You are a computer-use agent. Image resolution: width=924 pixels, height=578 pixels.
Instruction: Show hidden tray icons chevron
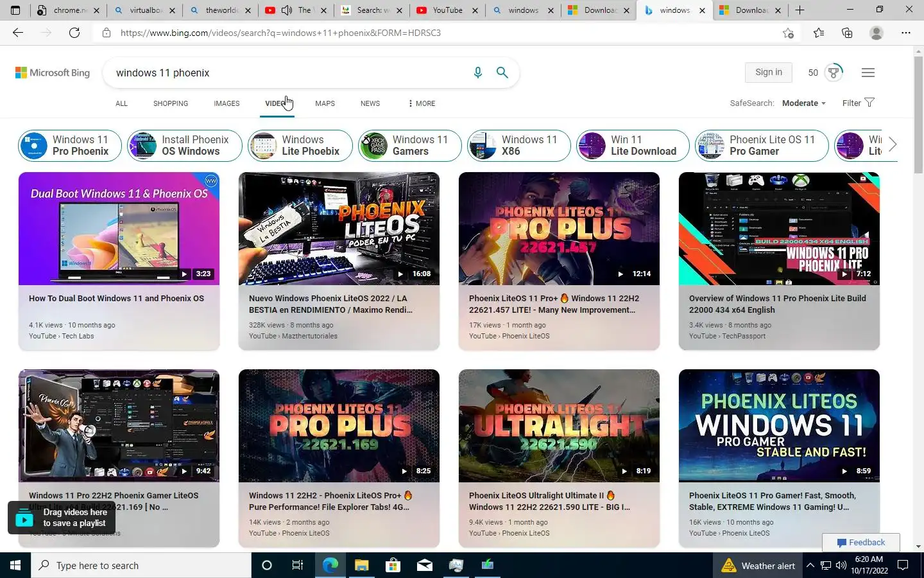[810, 565]
